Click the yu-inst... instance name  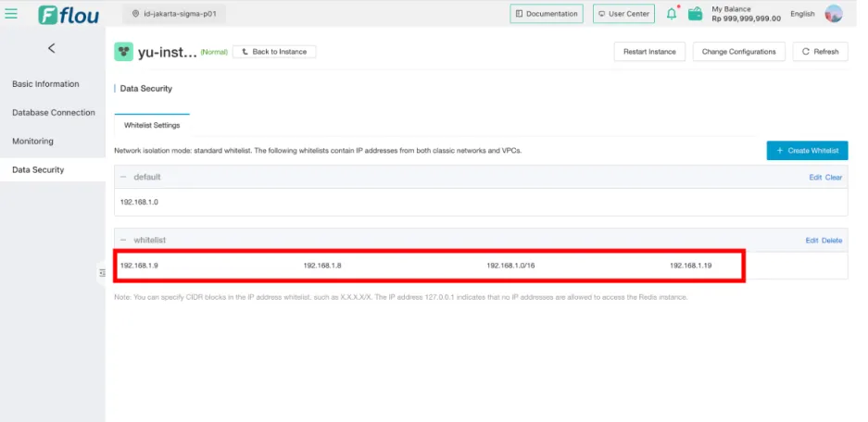(167, 52)
